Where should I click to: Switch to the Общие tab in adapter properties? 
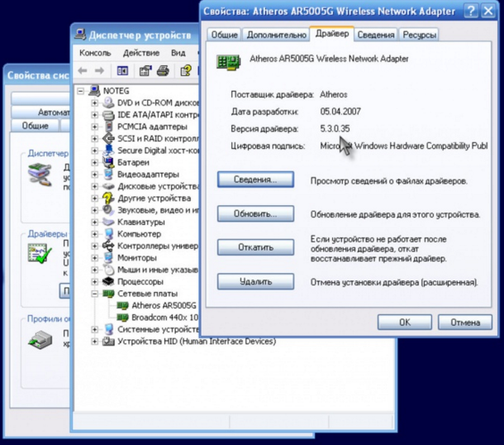click(x=225, y=35)
